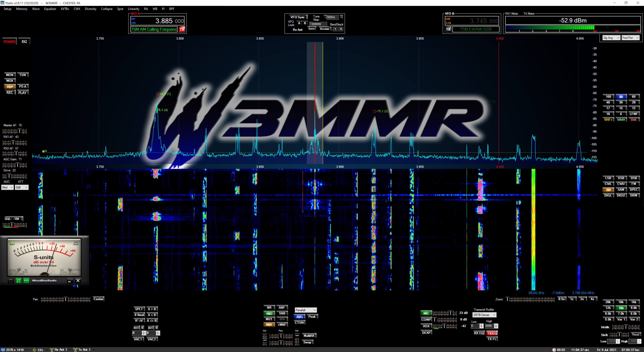
Task: Click the clock icon in status bar
Action: 554,350
